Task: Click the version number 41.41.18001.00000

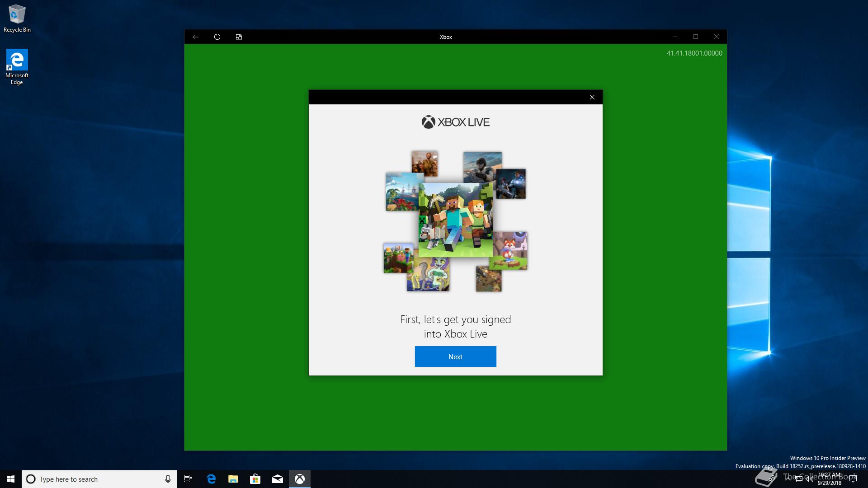Action: 694,53
